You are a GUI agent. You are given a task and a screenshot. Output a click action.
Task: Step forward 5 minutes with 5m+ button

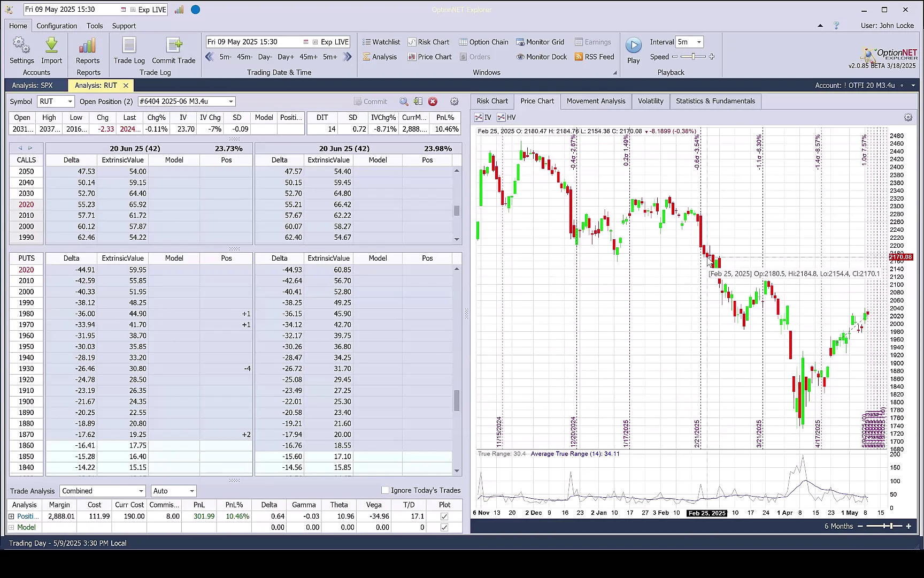pos(330,57)
